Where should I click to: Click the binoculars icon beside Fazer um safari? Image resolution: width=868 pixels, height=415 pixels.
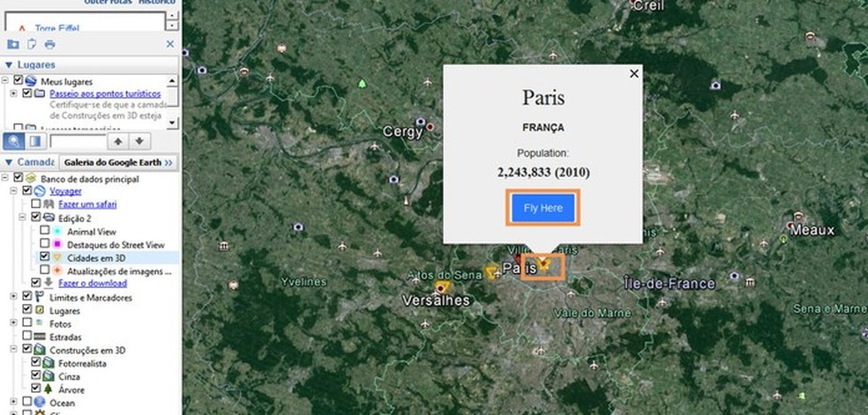click(x=49, y=204)
